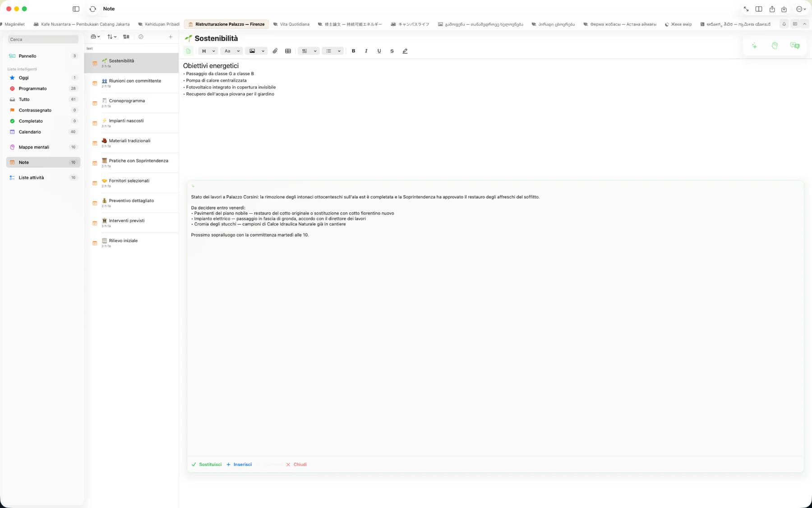Click the checkmark circle filter icon

pos(141,37)
